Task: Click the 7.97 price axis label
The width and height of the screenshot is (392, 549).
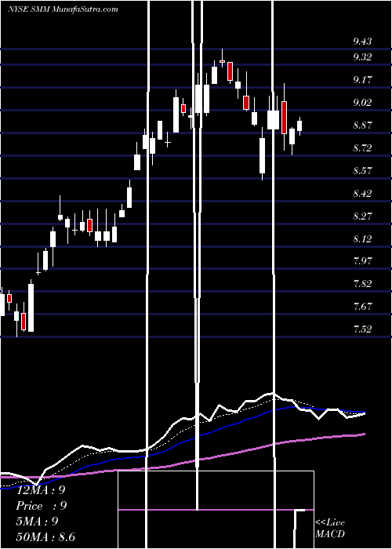Action: (x=362, y=261)
